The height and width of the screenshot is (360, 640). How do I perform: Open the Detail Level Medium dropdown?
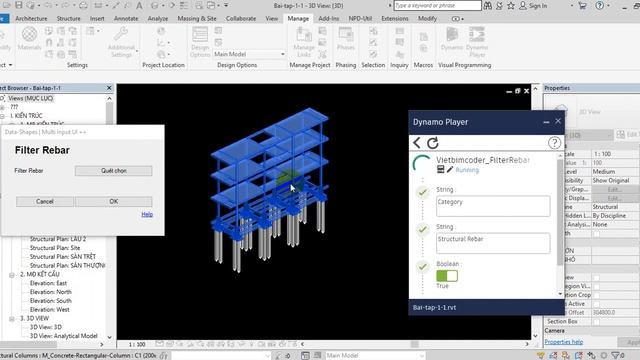coord(615,171)
